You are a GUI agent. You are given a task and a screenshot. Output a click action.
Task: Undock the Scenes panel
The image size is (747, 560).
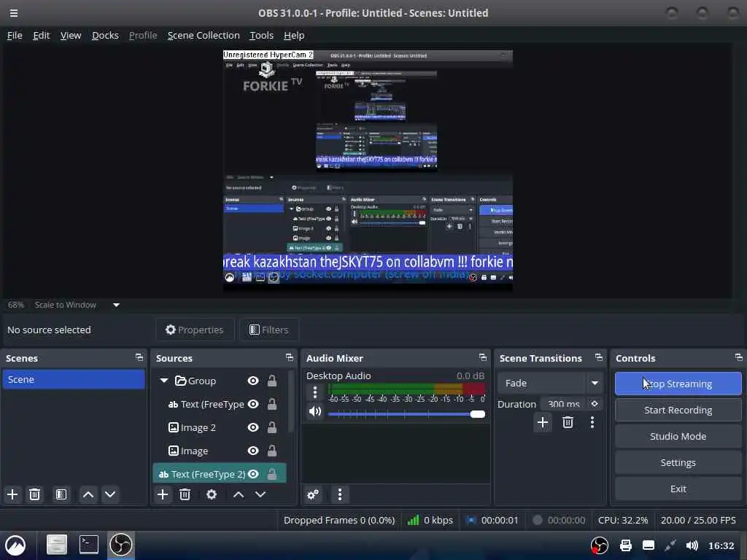(139, 357)
